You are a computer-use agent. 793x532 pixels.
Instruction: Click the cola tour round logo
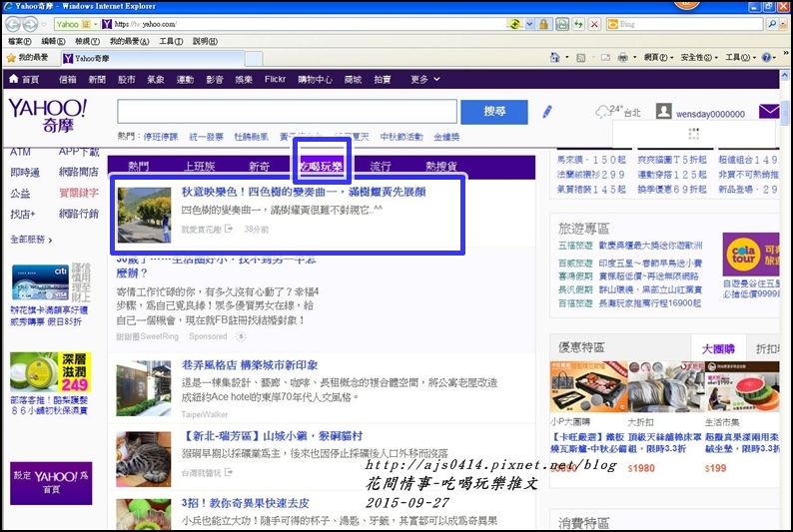(743, 255)
